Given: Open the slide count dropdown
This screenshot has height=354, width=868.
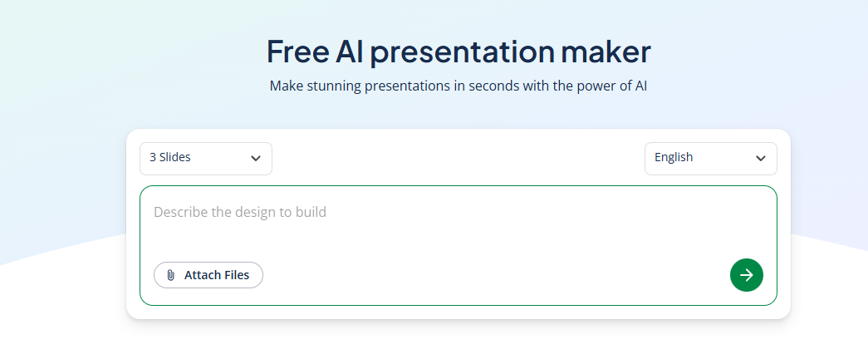Looking at the screenshot, I should [206, 159].
